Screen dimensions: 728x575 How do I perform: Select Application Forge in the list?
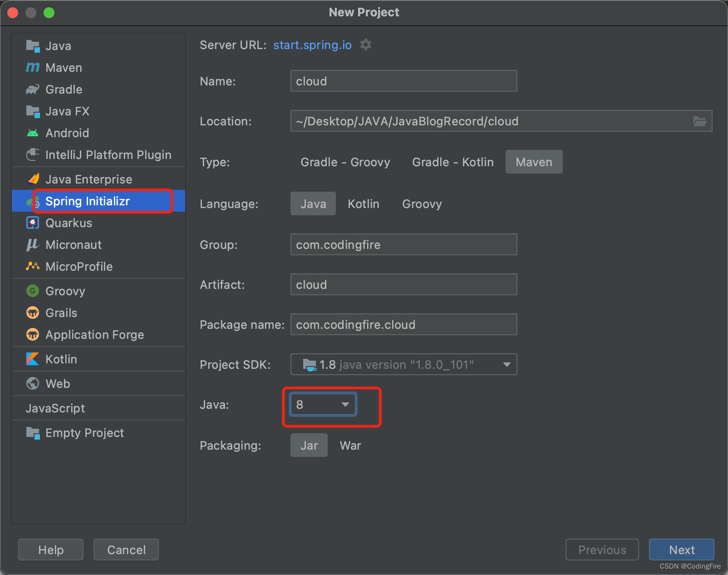pos(98,335)
